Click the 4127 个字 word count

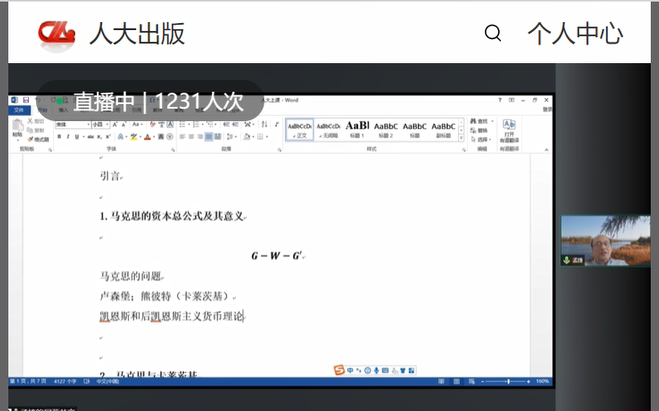pyautogui.click(x=65, y=382)
